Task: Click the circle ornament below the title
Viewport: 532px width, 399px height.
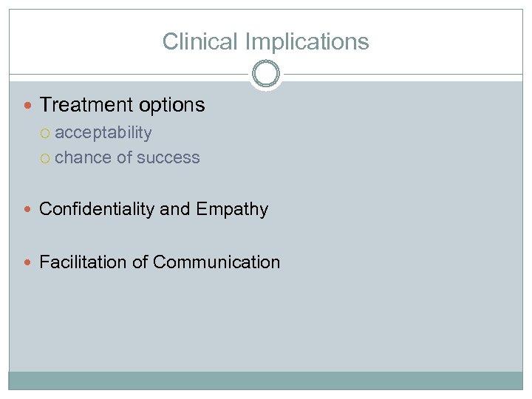Action: (x=266, y=75)
